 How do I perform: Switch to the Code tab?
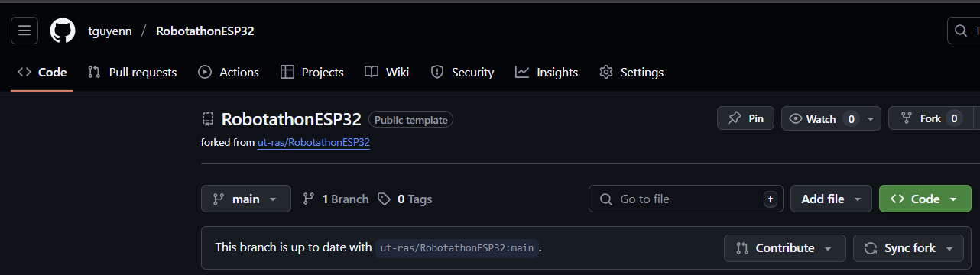[x=42, y=73]
